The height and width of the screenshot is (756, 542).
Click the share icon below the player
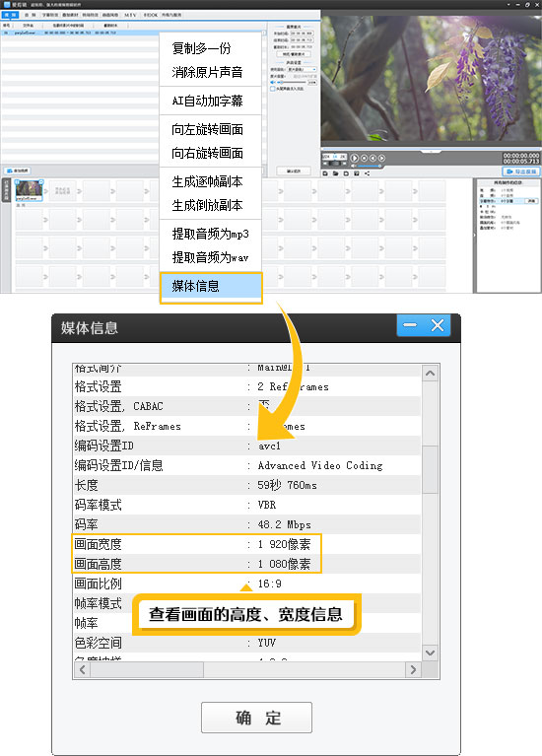[x=367, y=173]
